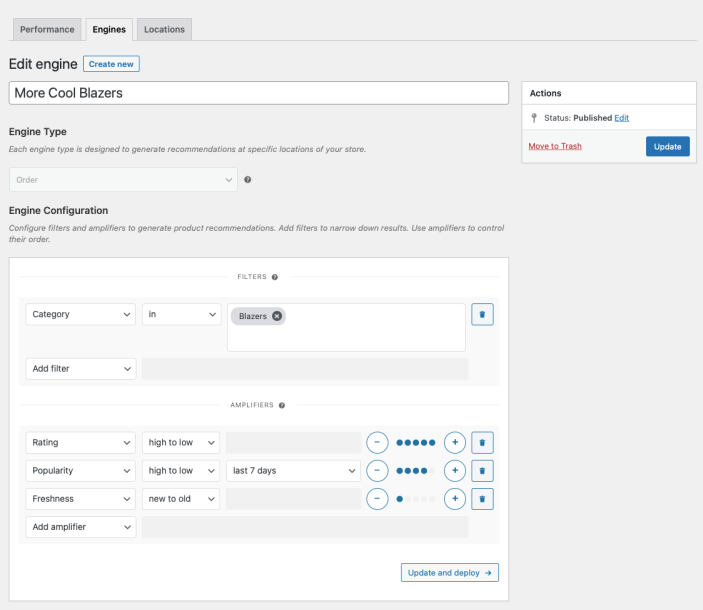Decrease the Popularity amplifier weight
703x610 pixels.
point(377,471)
